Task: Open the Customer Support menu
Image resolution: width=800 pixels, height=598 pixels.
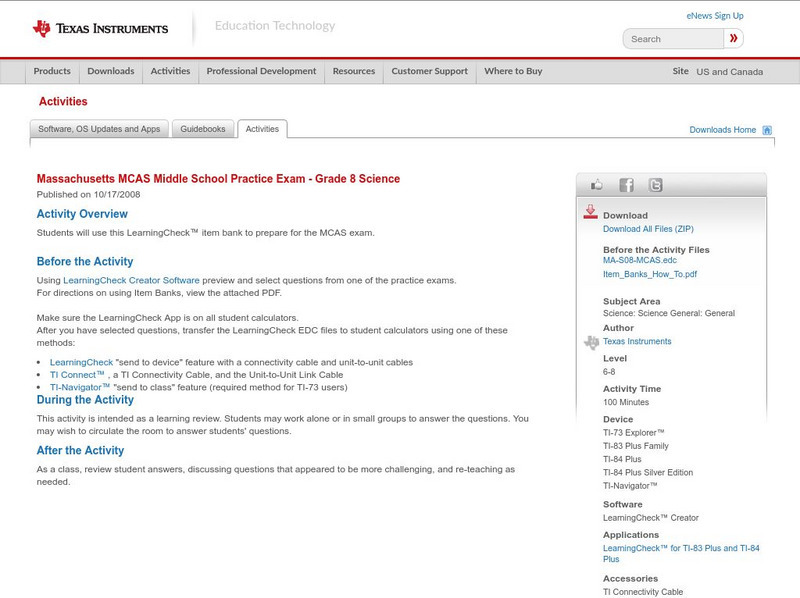Action: pyautogui.click(x=429, y=71)
